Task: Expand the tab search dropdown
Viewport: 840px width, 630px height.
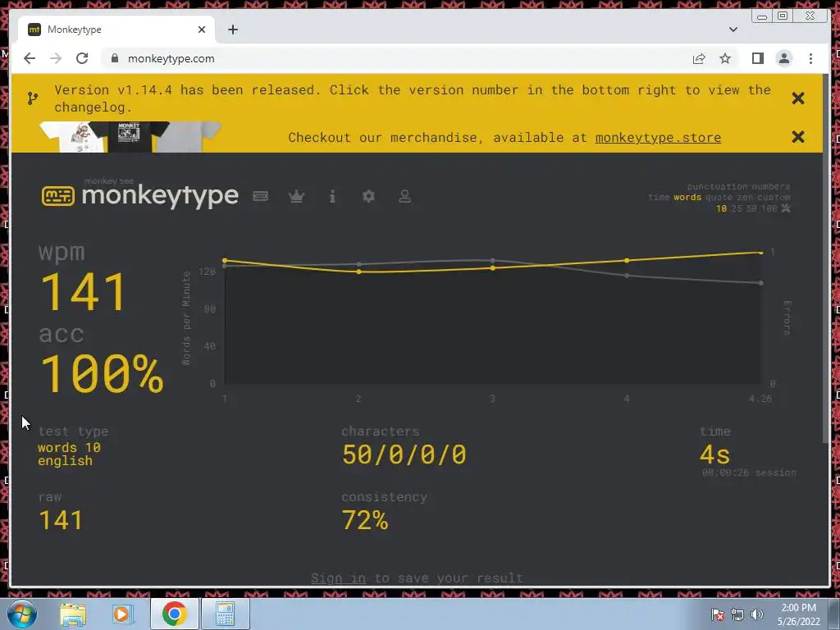Action: [x=733, y=30]
